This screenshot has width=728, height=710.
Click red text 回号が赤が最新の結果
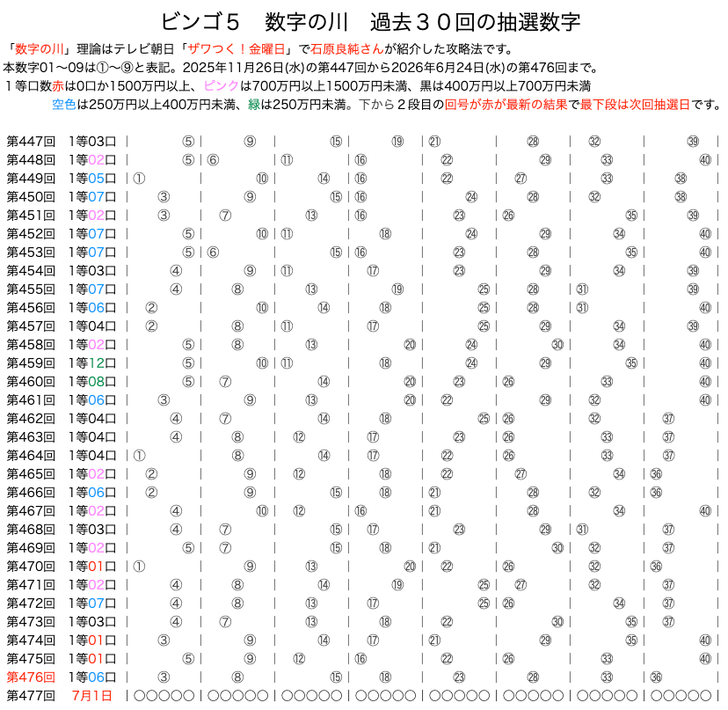coord(506,105)
